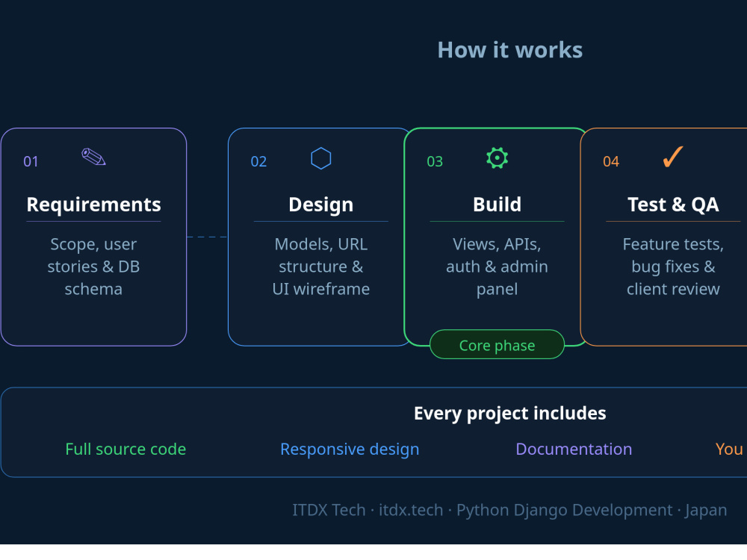Select Responsive design item

click(x=350, y=449)
